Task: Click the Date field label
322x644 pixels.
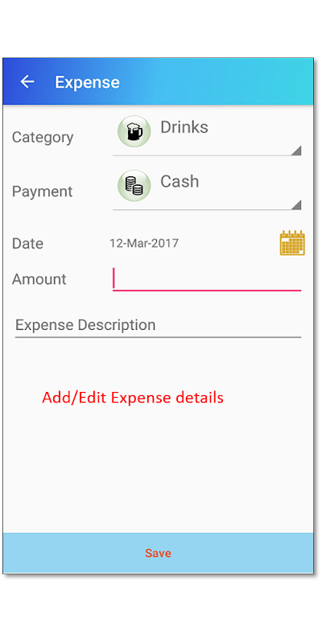Action: click(27, 244)
